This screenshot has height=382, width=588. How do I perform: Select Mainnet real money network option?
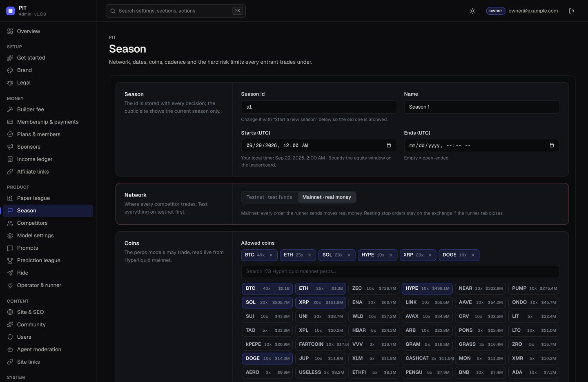[327, 197]
